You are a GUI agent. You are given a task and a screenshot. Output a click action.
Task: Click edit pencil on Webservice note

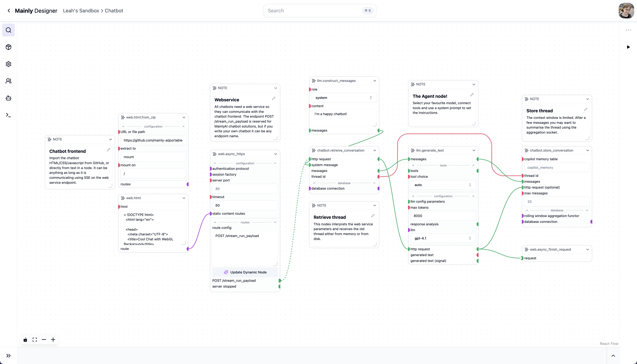(x=274, y=99)
